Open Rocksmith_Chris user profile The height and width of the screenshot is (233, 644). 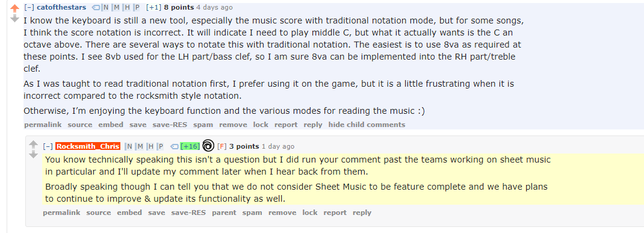click(x=88, y=146)
